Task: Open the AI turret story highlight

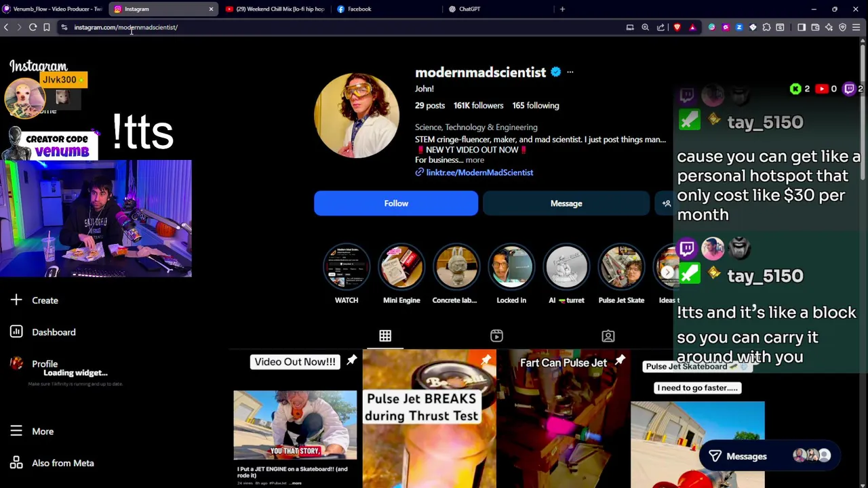Action: [566, 267]
